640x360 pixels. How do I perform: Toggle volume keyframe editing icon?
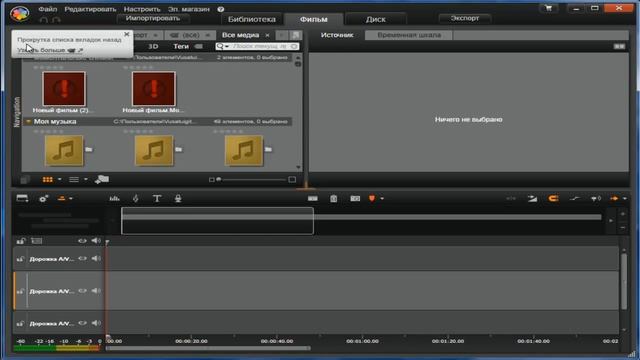[x=575, y=198]
